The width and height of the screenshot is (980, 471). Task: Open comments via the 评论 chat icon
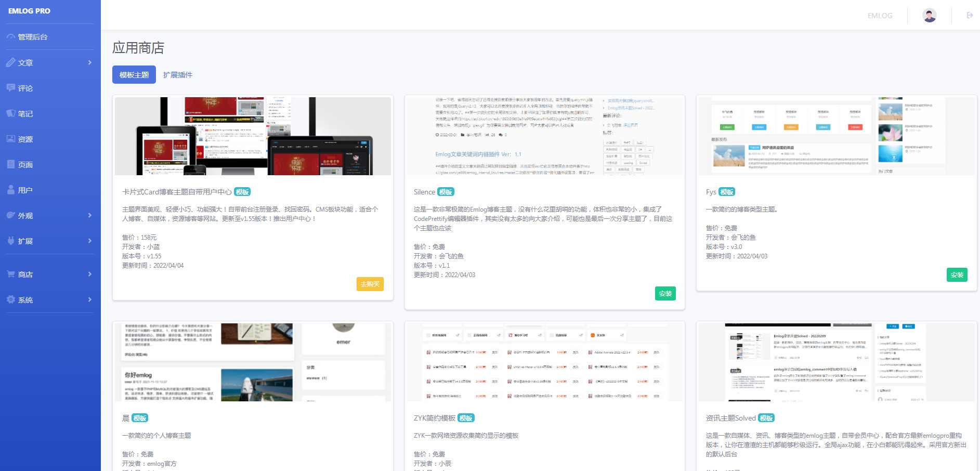point(11,88)
